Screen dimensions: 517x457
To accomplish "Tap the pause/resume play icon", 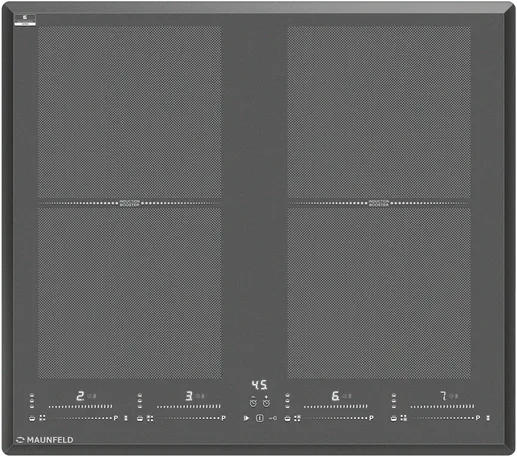I will pos(246,418).
